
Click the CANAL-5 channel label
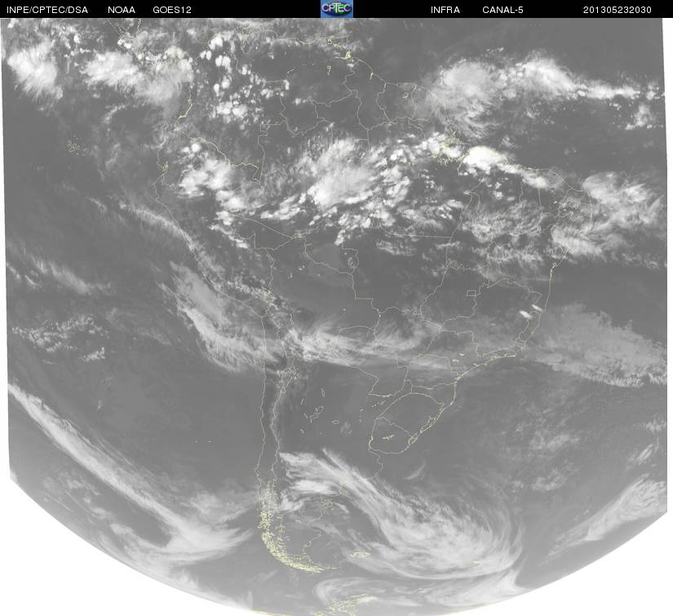click(x=503, y=10)
